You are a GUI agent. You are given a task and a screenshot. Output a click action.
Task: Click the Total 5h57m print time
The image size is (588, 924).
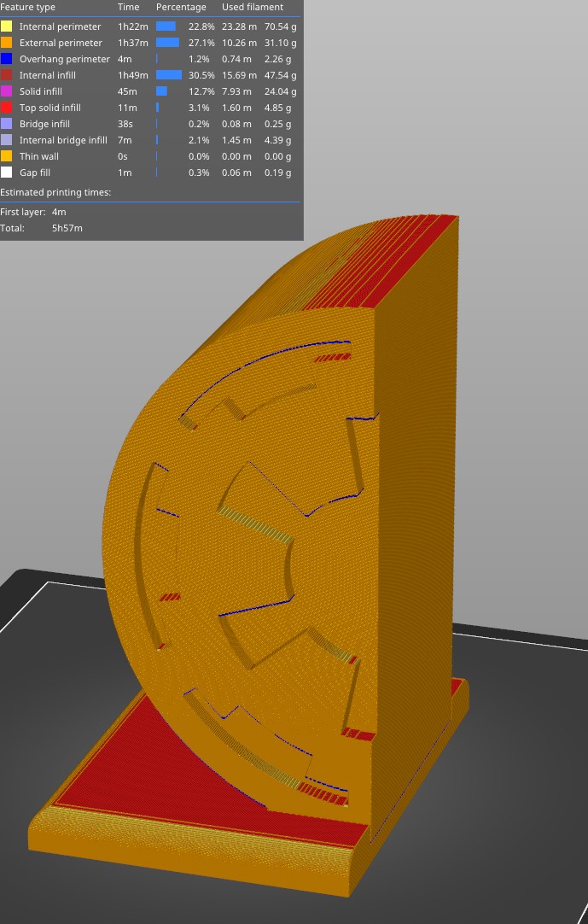click(x=41, y=228)
